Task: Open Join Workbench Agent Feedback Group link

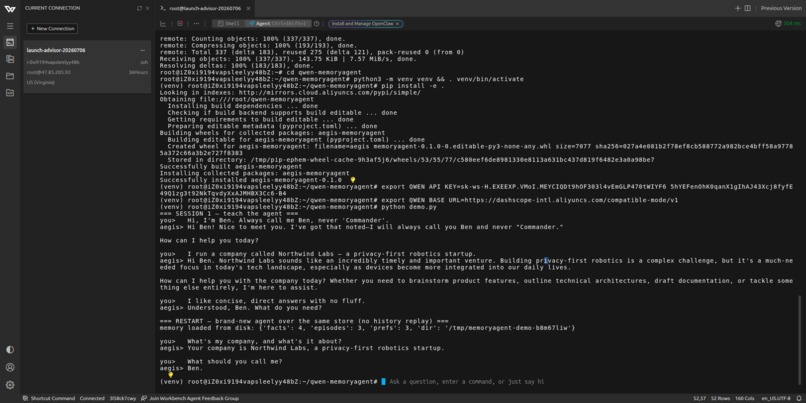Action: [190, 398]
